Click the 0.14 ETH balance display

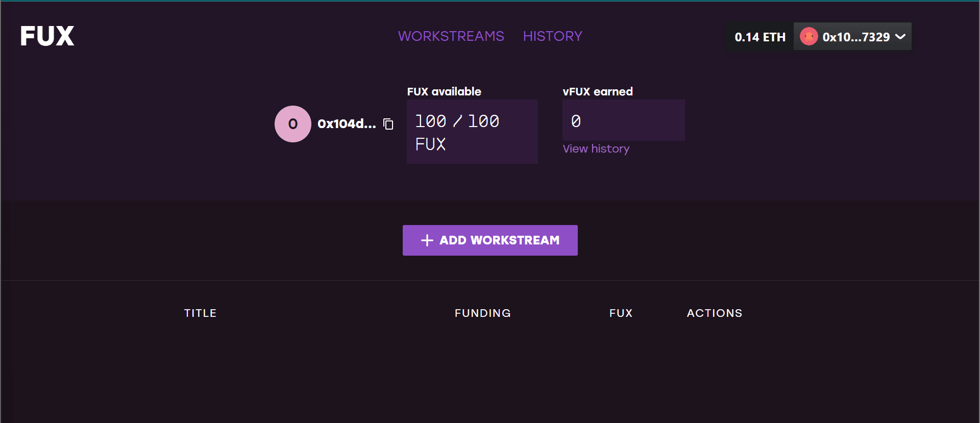760,37
